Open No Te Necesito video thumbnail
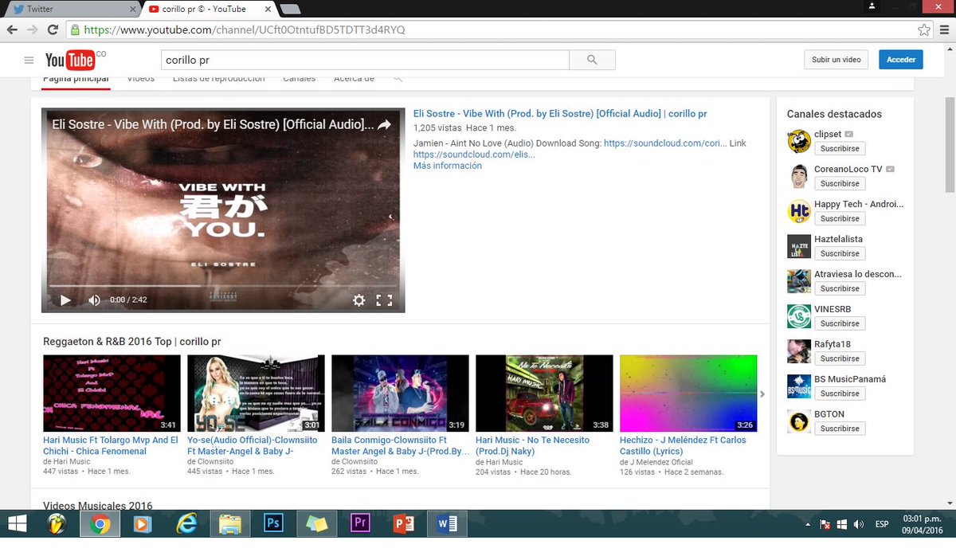This screenshot has width=956, height=560. (x=544, y=394)
